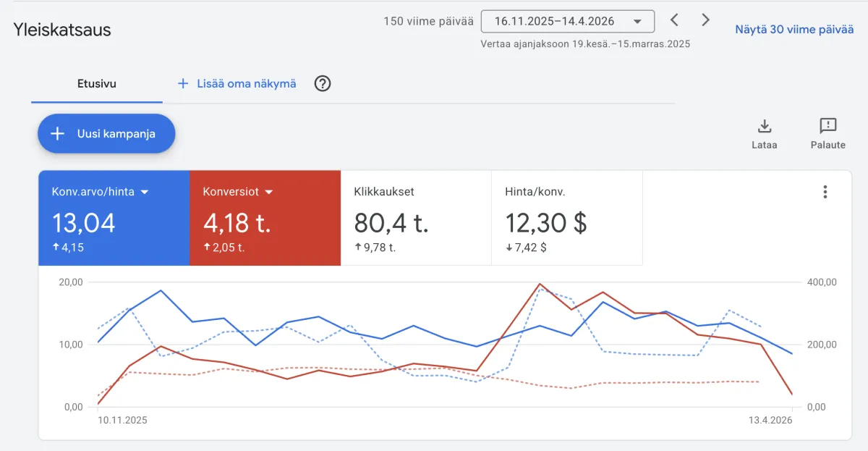Select the Klikkaukset metric card

(x=416, y=218)
